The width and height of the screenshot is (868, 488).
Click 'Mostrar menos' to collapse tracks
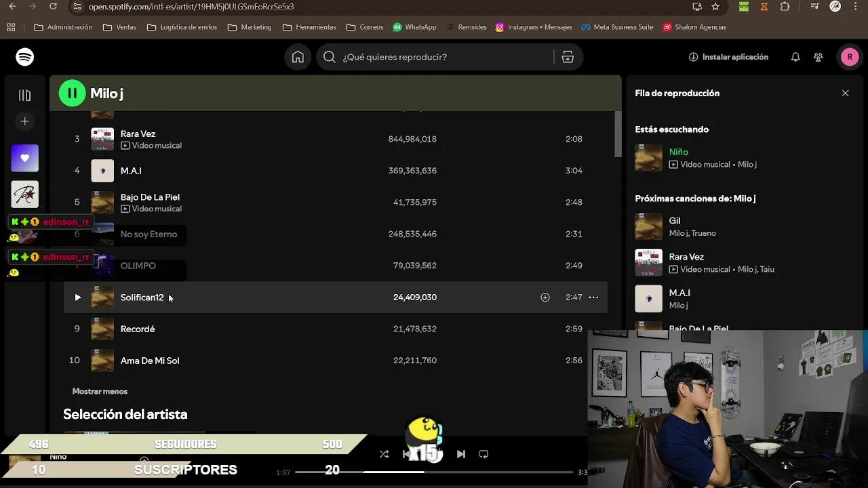[x=100, y=391]
